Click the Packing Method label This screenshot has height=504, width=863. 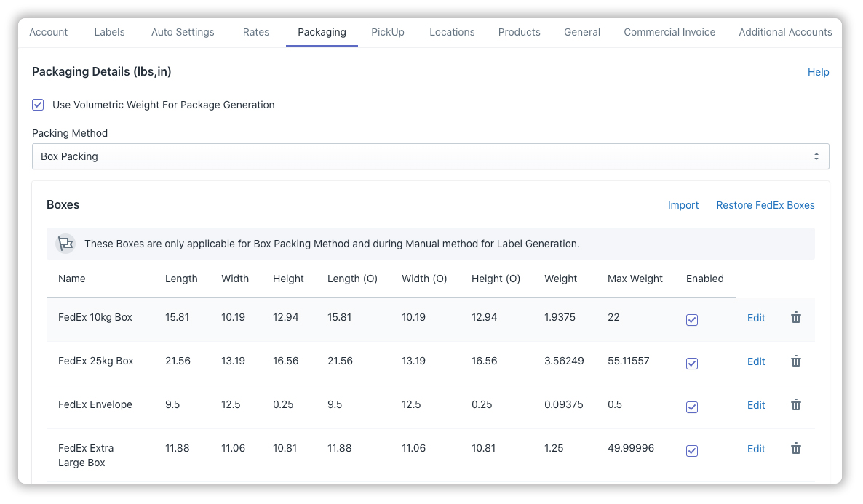[70, 133]
